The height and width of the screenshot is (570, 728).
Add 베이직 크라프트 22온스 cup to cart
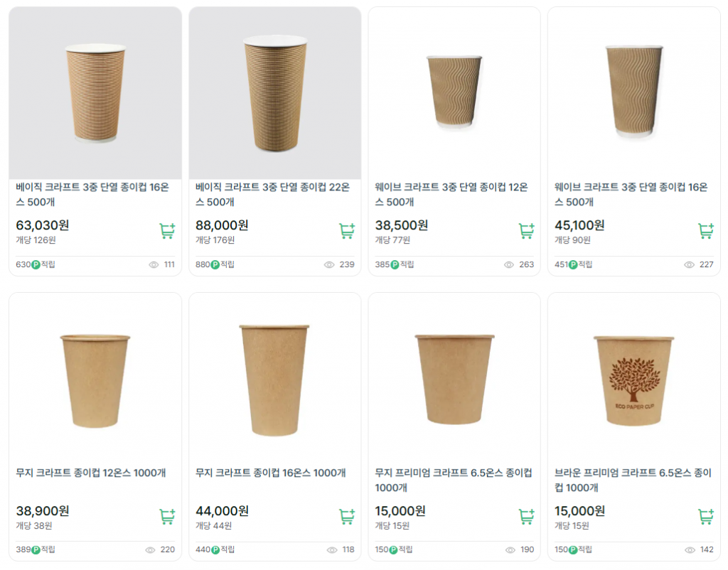tap(347, 231)
